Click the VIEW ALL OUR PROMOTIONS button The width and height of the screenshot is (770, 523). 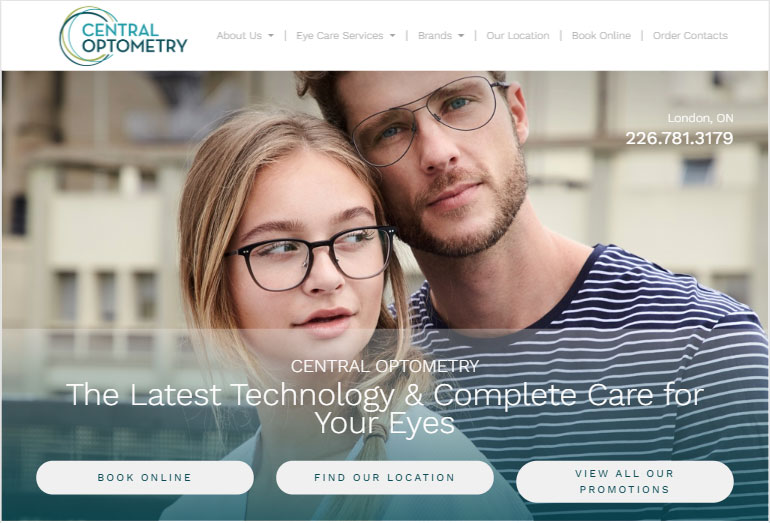(x=625, y=481)
